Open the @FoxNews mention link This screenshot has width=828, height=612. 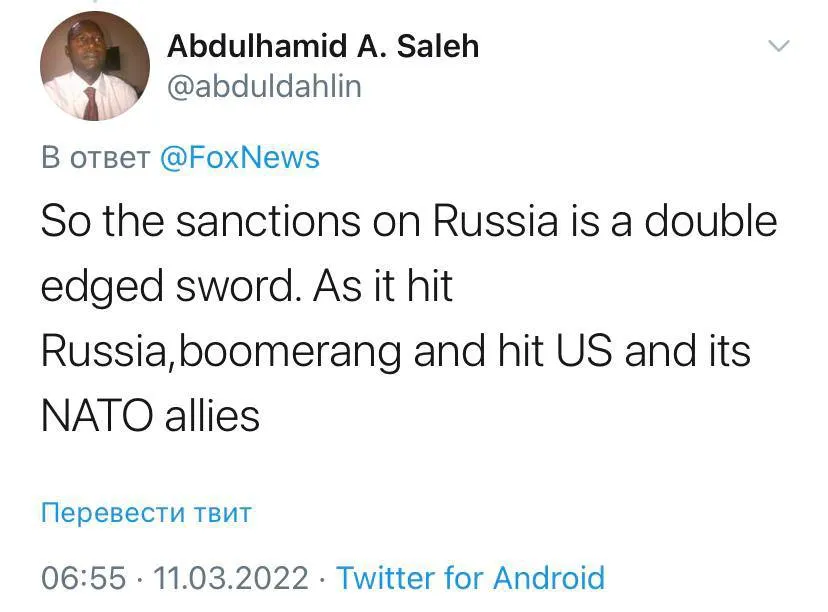[x=240, y=157]
